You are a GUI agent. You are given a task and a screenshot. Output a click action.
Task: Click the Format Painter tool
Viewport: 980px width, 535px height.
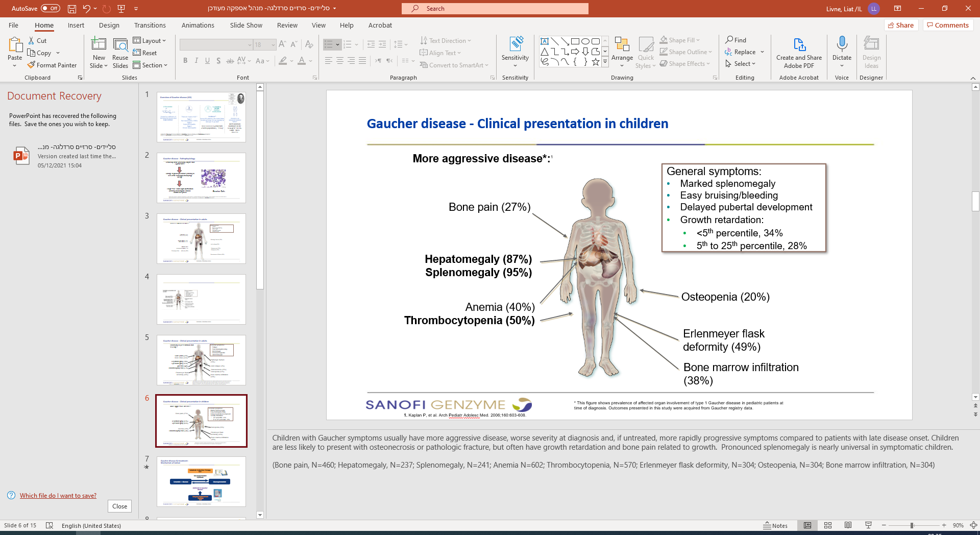pos(52,65)
